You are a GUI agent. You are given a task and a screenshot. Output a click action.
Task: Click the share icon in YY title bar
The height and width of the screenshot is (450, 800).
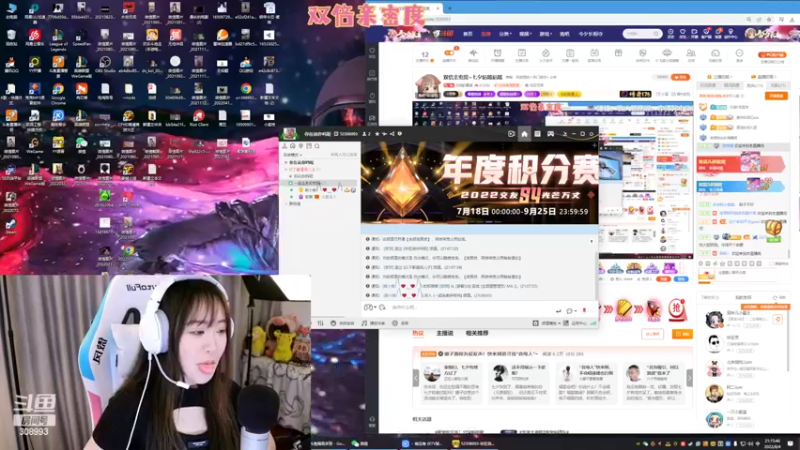click(392, 134)
